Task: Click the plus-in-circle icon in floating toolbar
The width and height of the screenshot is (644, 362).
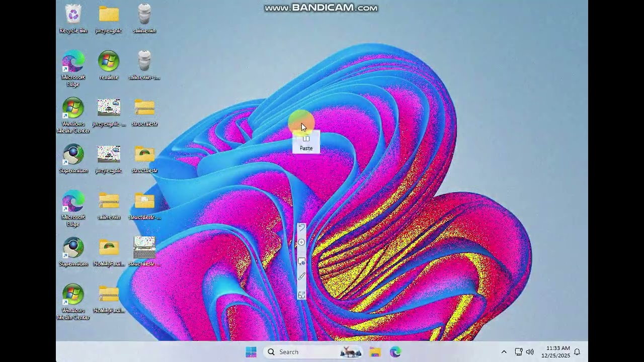Action: pos(301,243)
